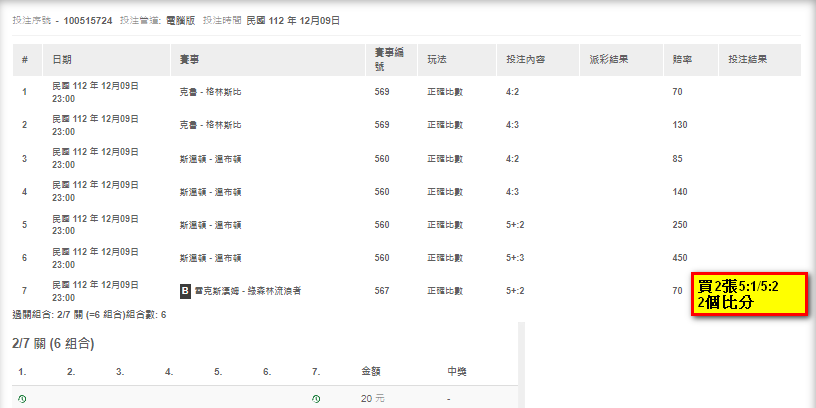Click the 日期 column header
Image resolution: width=816 pixels, height=408 pixels.
(x=62, y=60)
